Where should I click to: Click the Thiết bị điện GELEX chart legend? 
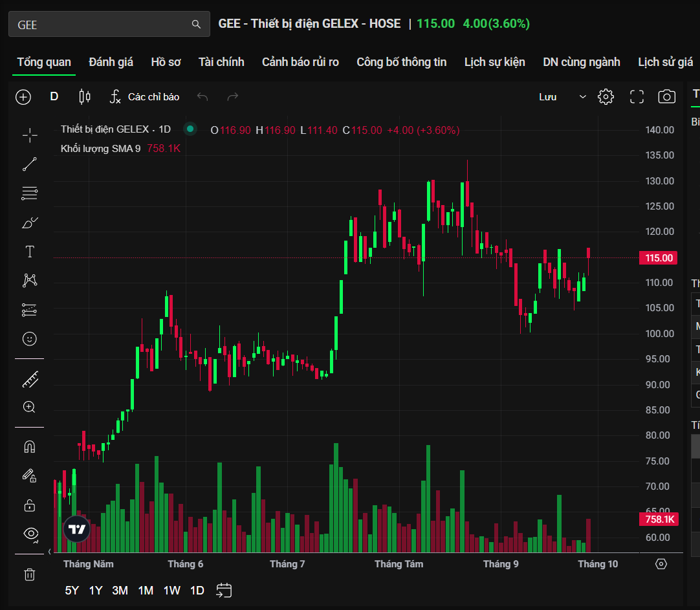pos(116,129)
